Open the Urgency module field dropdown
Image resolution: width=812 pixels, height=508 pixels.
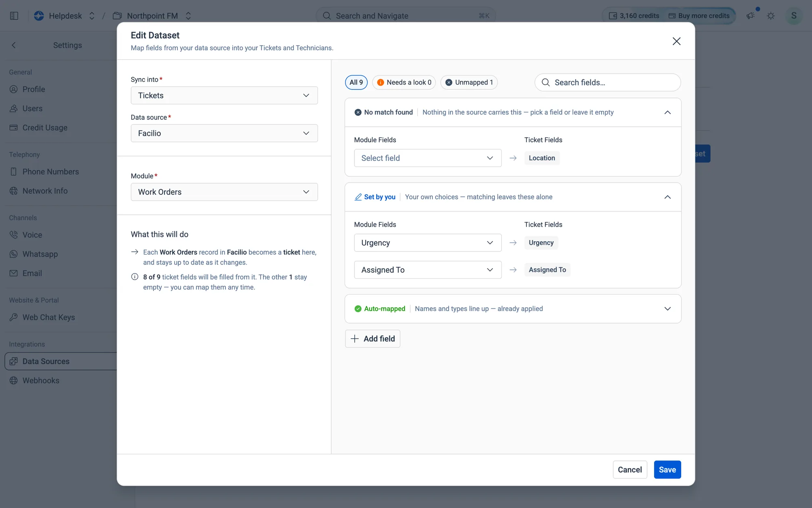428,243
